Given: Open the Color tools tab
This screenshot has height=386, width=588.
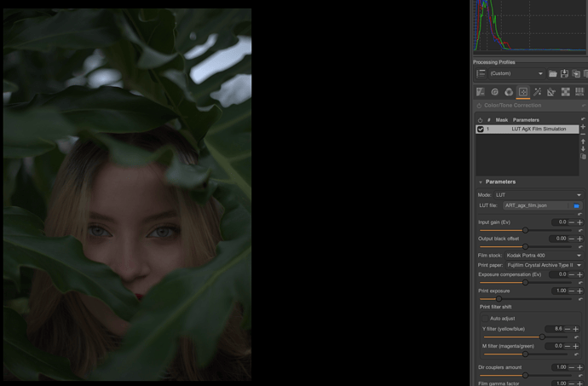Looking at the screenshot, I should coord(509,92).
